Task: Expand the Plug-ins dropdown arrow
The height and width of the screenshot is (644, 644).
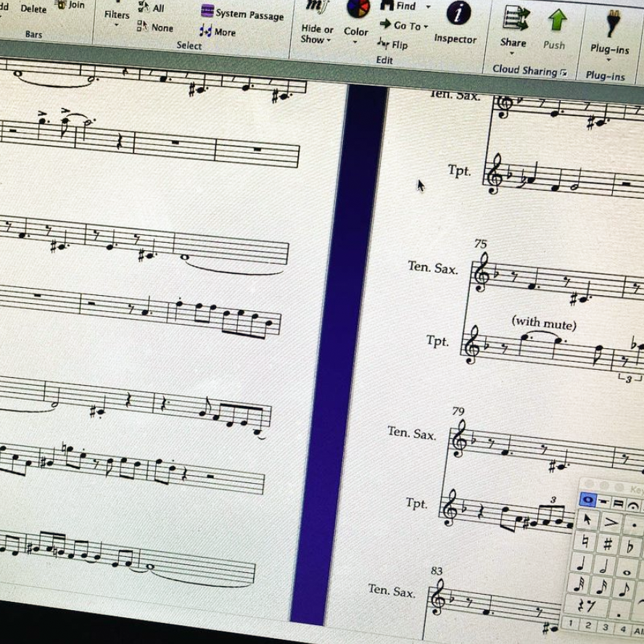Action: tap(608, 60)
